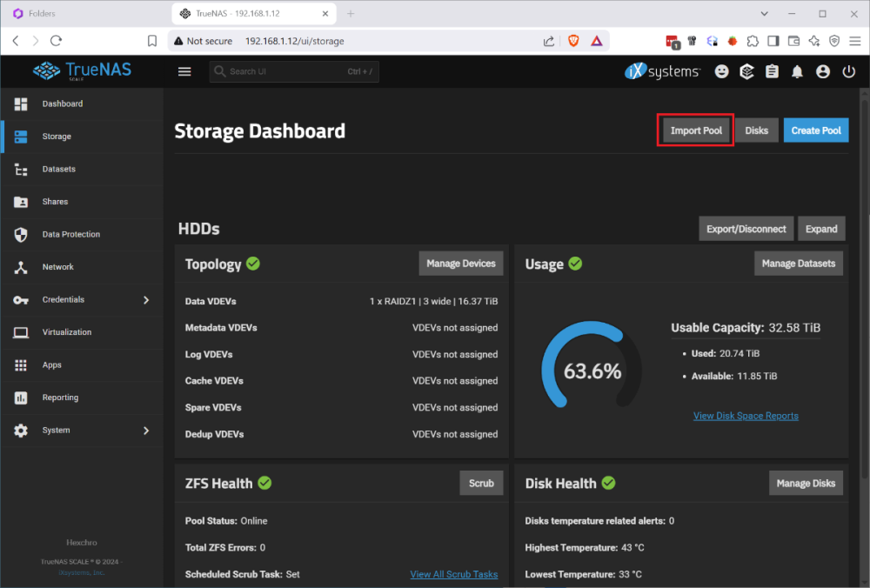Click the browser reload page icon
Image resolution: width=870 pixels, height=588 pixels.
tap(57, 41)
